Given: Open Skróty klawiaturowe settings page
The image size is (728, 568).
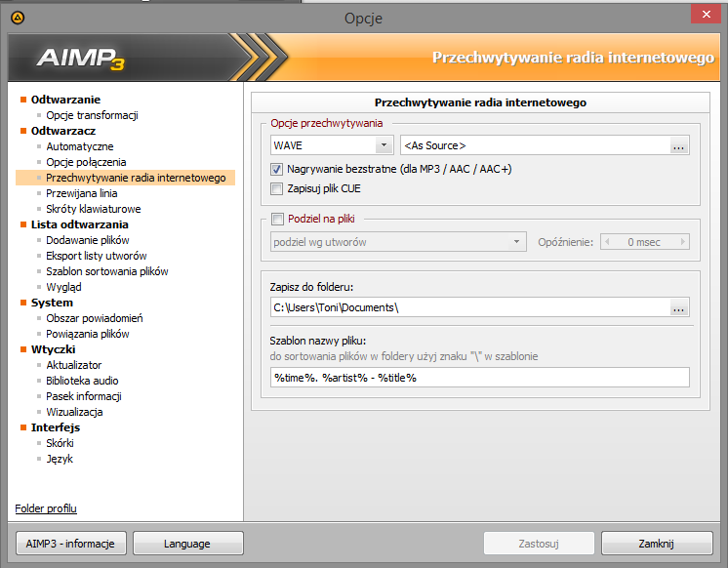Looking at the screenshot, I should pos(94,209).
